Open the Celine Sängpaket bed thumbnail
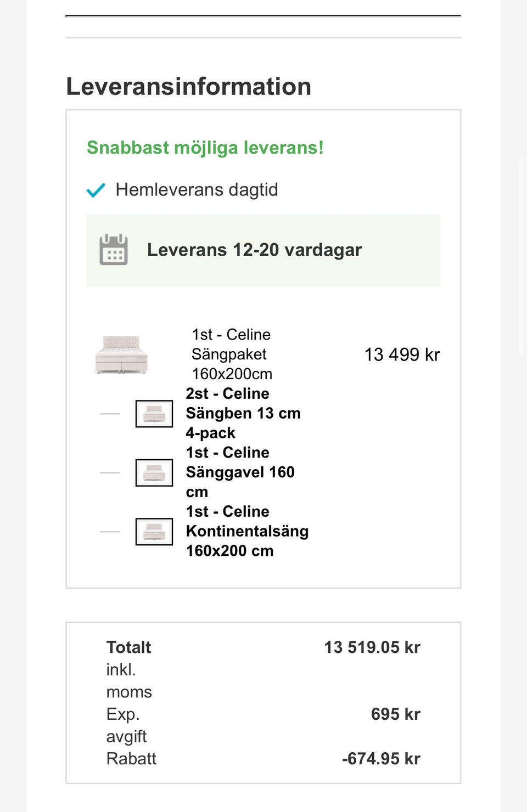 tap(121, 354)
